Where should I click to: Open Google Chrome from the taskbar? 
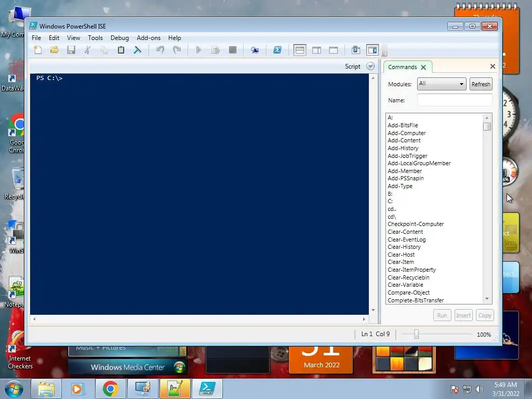point(110,389)
